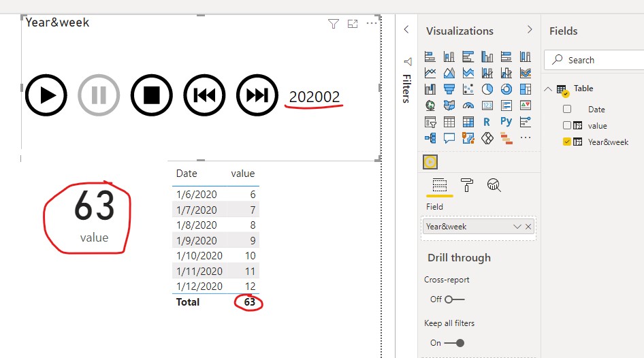Stop the Play Axis animation
The width and height of the screenshot is (644, 358).
[152, 95]
